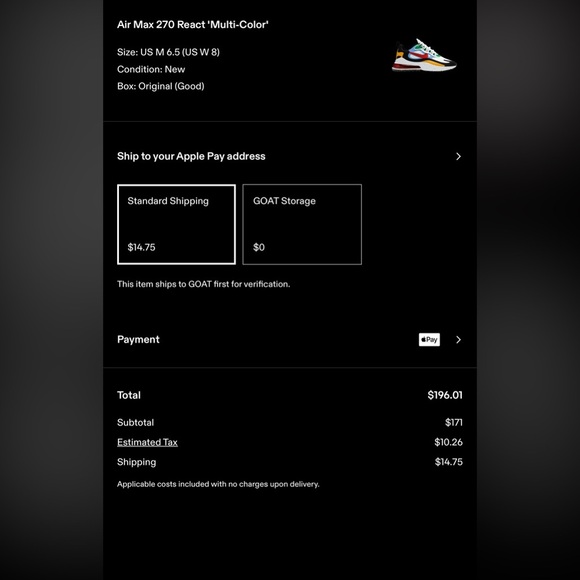
Task: Click the Apple Pay icon
Action: pos(429,340)
